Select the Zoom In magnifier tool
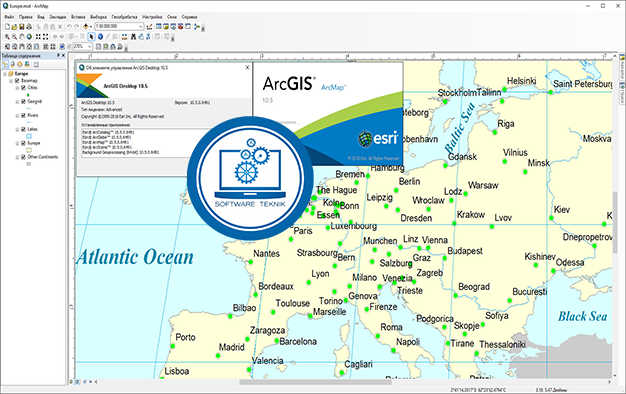 [x=7, y=36]
